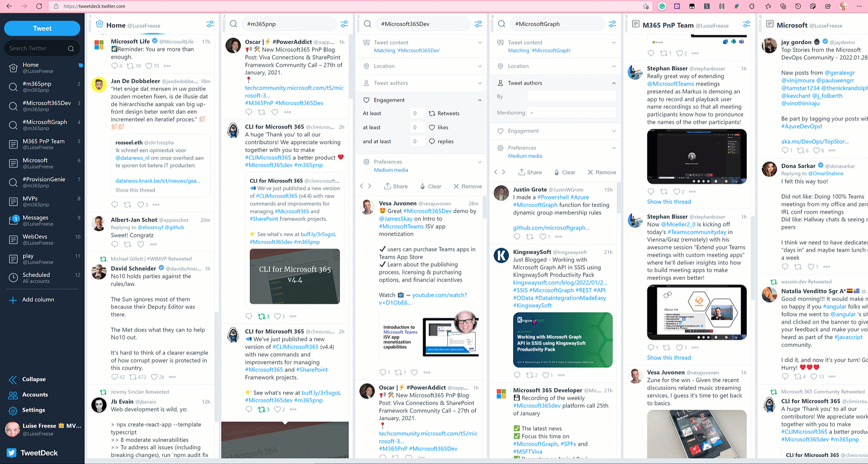Expand Engagement in #MicrosoftGraph column
868x464 pixels.
pos(556,131)
